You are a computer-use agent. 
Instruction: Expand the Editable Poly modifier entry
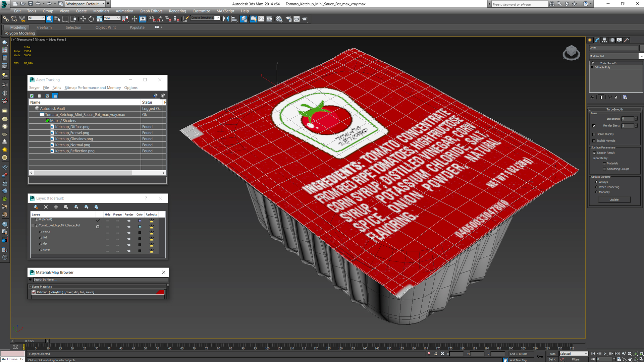592,67
